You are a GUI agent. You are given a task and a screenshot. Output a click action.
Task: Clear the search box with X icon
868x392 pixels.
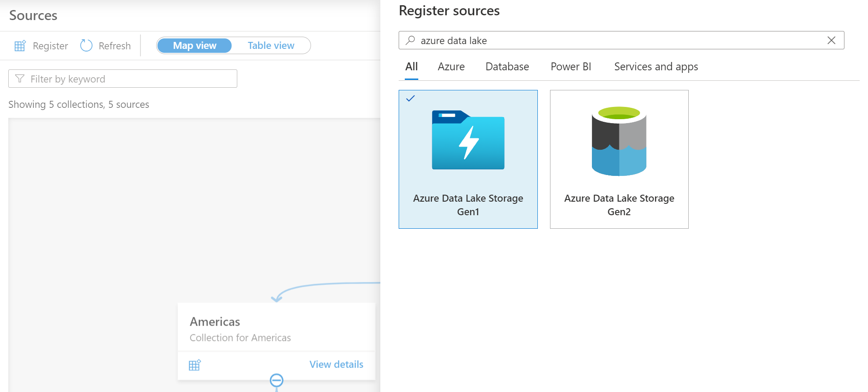[x=831, y=41]
